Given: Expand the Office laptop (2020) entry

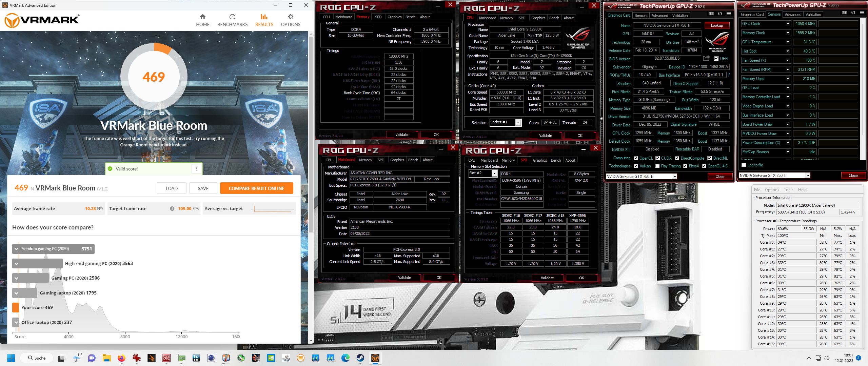Looking at the screenshot, I should pyautogui.click(x=16, y=322).
